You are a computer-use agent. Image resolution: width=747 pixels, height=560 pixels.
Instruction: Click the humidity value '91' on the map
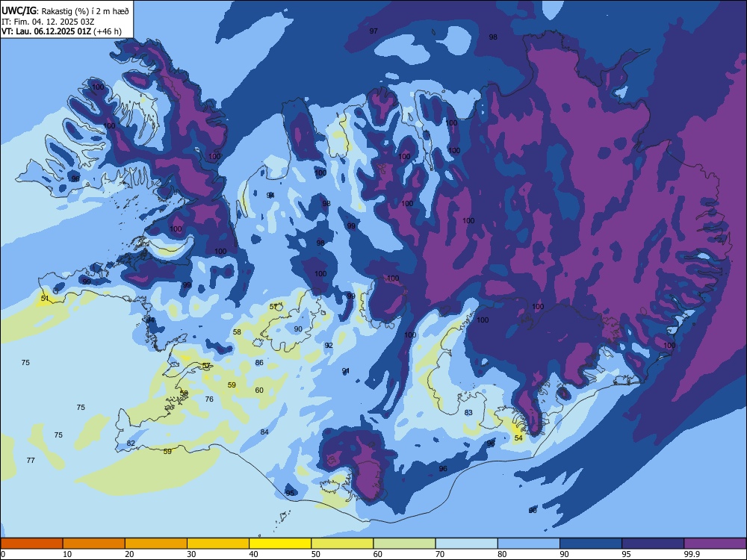346,371
